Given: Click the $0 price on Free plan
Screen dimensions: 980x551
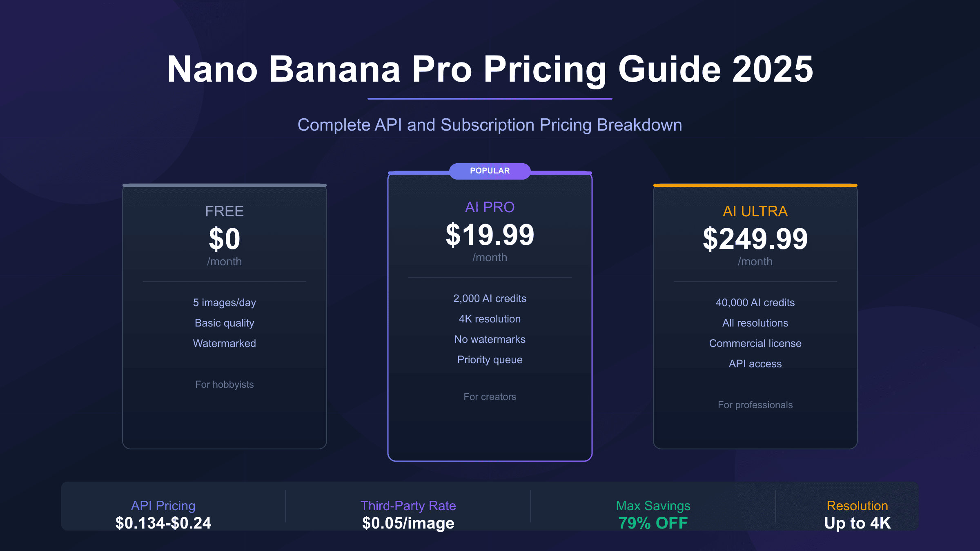Looking at the screenshot, I should point(224,239).
